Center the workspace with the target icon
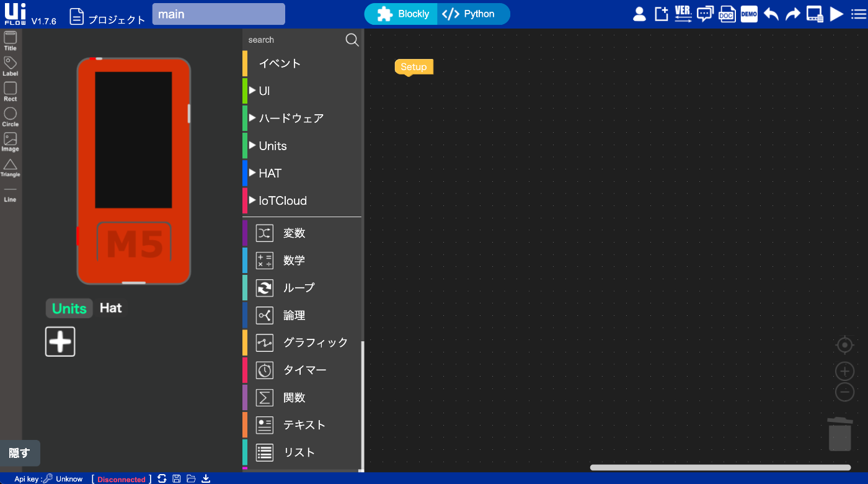This screenshot has height=484, width=868. pos(845,344)
